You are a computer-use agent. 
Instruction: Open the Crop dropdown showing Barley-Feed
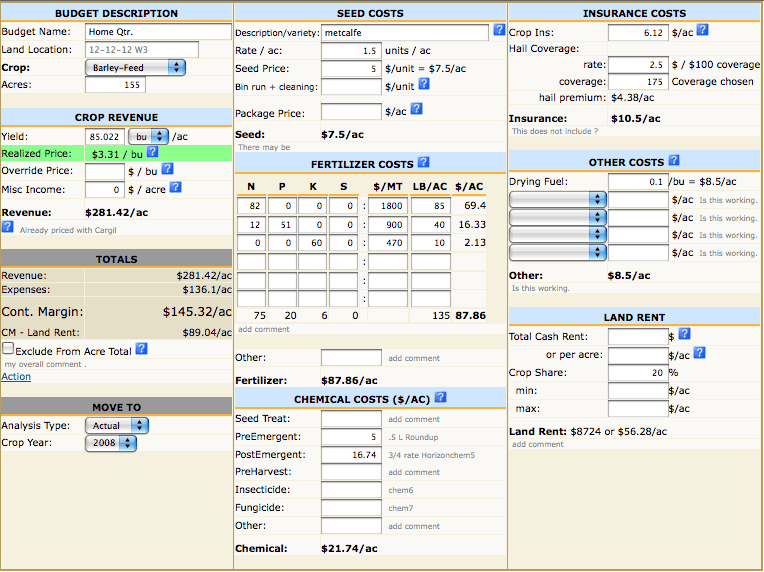[x=135, y=68]
